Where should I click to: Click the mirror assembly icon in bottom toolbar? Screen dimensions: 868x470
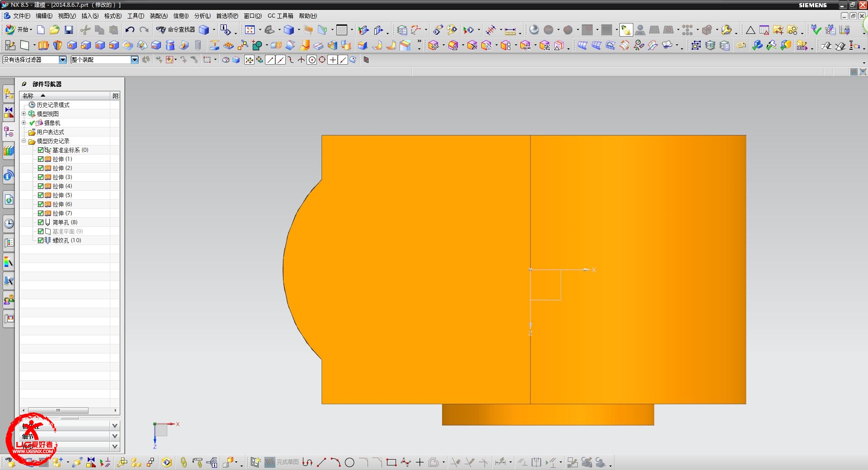(x=91, y=462)
